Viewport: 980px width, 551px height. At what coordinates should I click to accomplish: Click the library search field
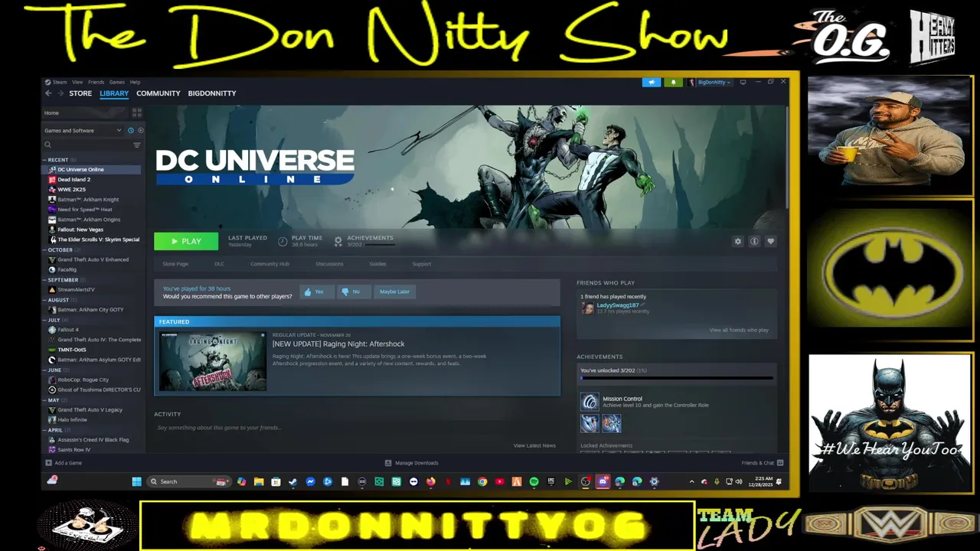(x=87, y=145)
